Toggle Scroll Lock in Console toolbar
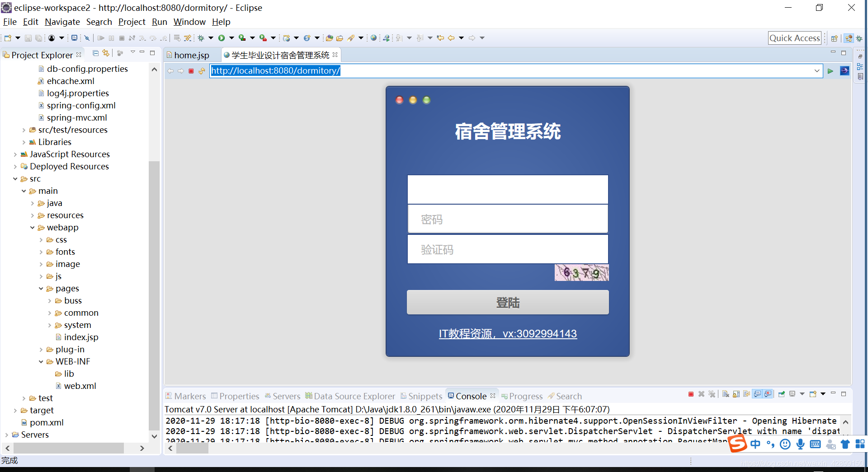 pyautogui.click(x=736, y=394)
